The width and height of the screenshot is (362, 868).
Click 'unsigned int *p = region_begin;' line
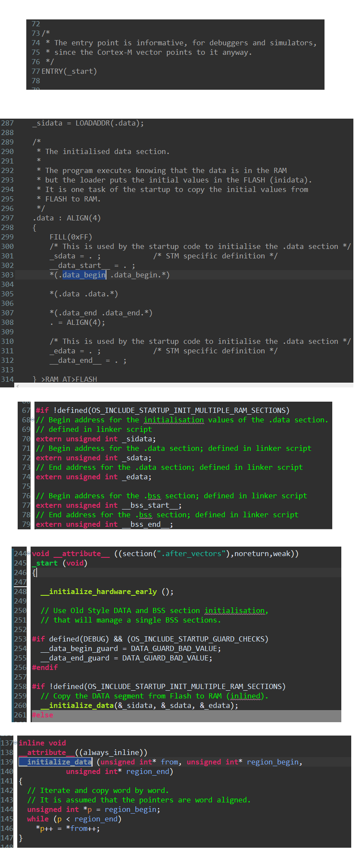pos(94,809)
